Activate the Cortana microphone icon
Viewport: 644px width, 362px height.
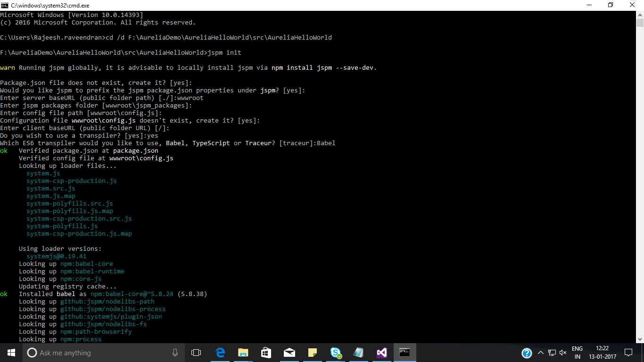(x=175, y=353)
